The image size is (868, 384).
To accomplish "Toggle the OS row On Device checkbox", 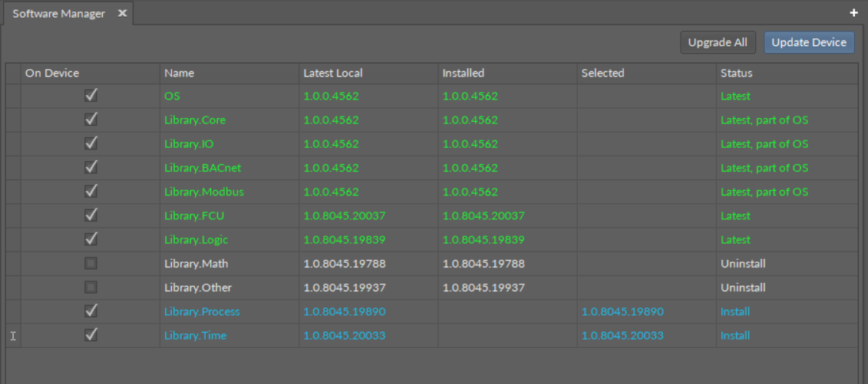I will pyautogui.click(x=91, y=96).
